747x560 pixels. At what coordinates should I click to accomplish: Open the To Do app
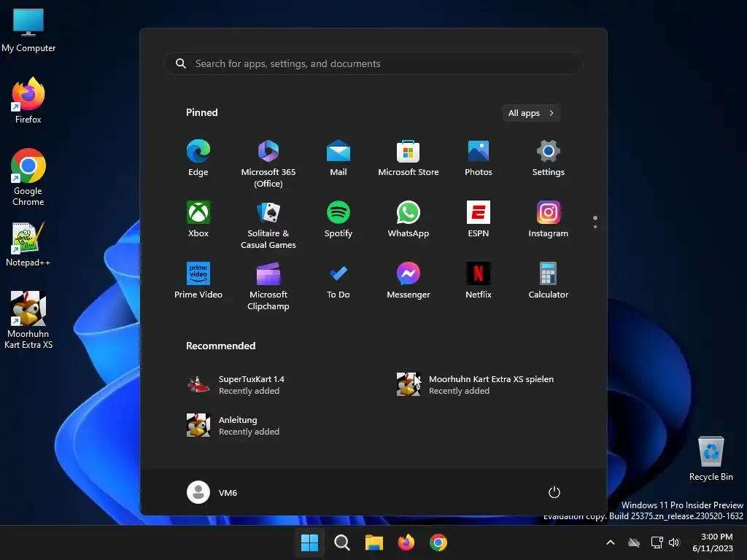pyautogui.click(x=338, y=281)
